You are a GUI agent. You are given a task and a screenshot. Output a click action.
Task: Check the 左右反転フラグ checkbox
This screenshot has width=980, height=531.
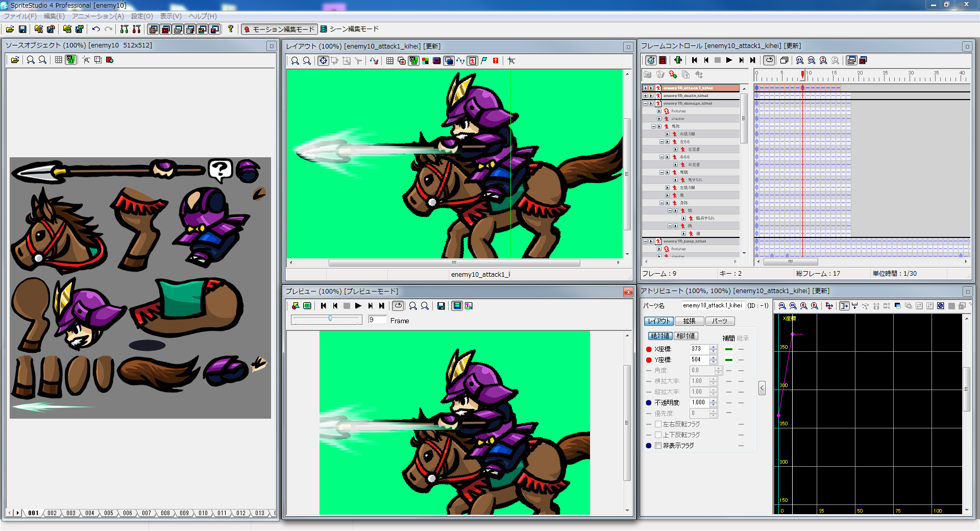pos(658,424)
